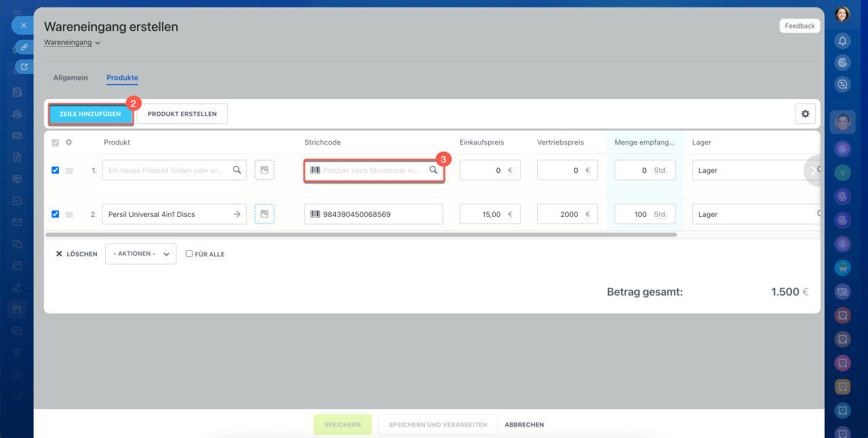Open user profile avatar at top right
The width and height of the screenshot is (868, 438).
click(842, 14)
